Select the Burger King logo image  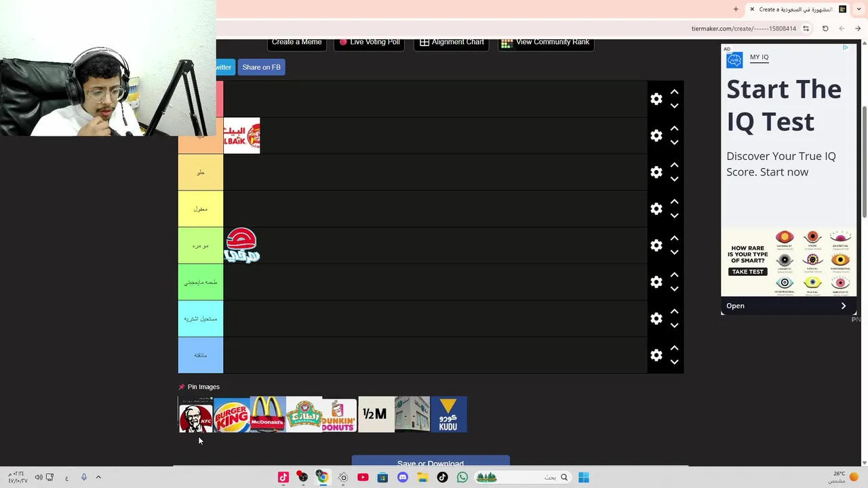point(232,415)
